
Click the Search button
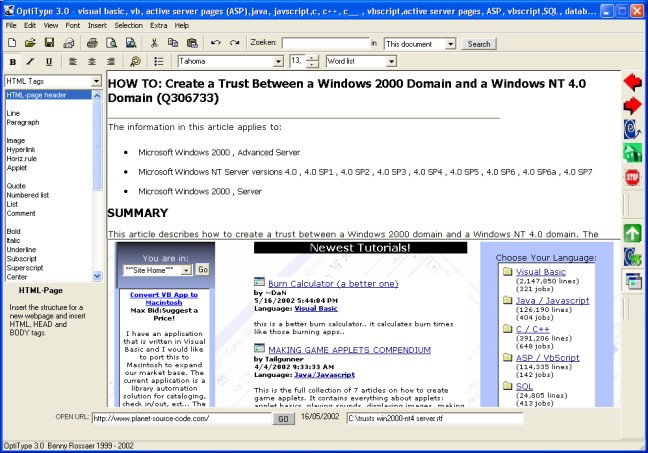[479, 44]
